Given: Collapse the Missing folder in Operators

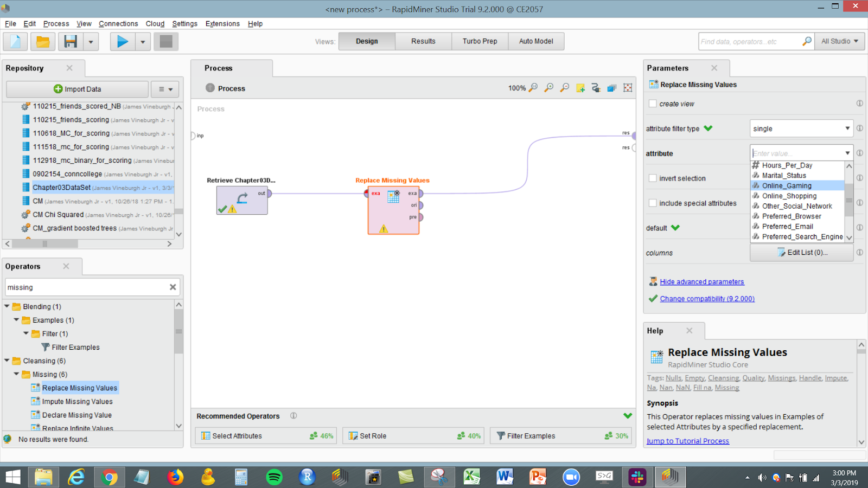Looking at the screenshot, I should (x=17, y=374).
